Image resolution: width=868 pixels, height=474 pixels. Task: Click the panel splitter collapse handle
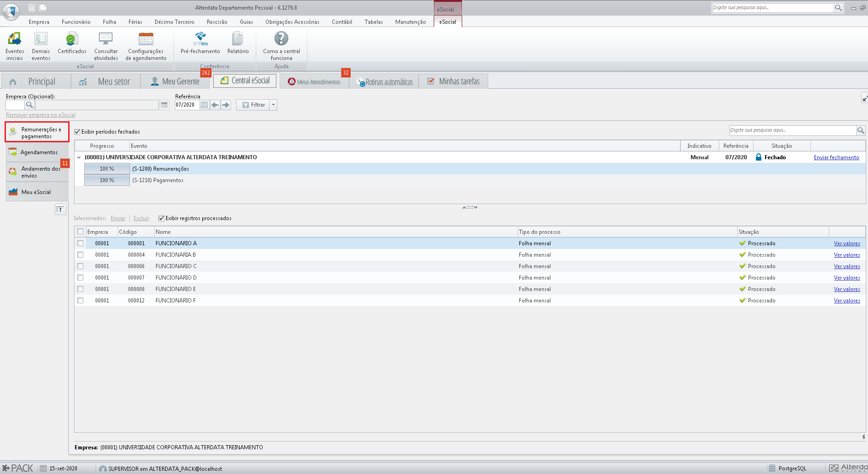click(470, 207)
